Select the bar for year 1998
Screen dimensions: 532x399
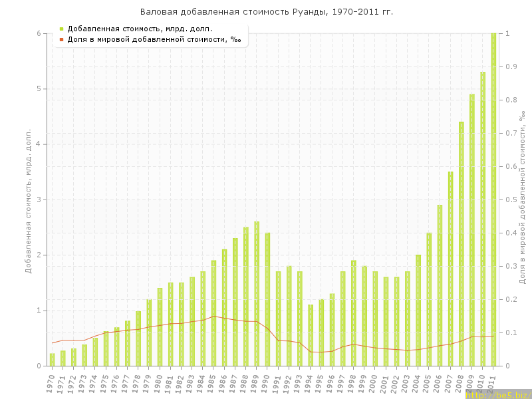click(x=354, y=313)
